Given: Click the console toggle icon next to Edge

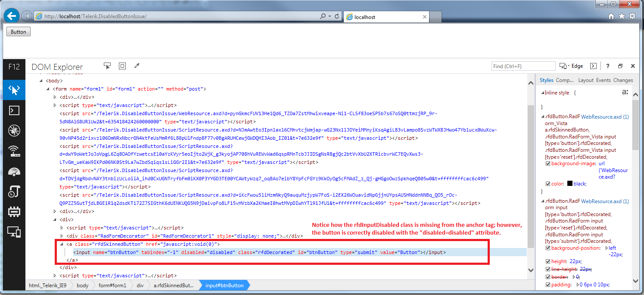Looking at the screenshot, I should tap(593, 66).
